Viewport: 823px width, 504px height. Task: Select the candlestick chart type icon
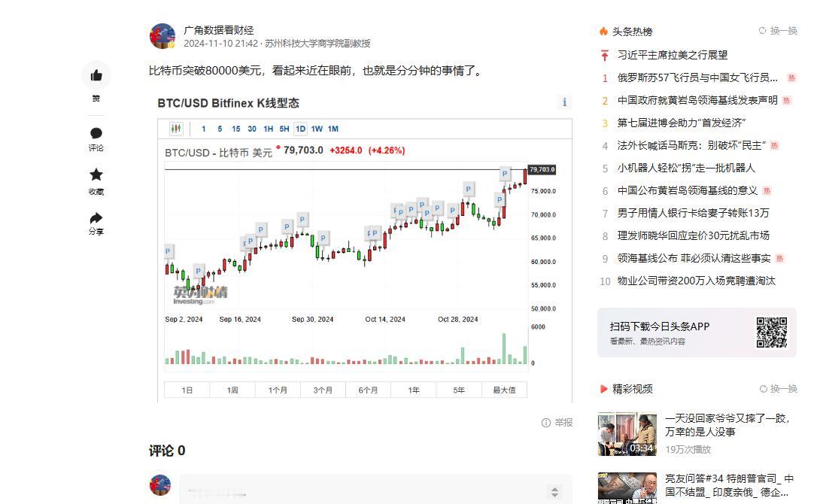(x=176, y=129)
